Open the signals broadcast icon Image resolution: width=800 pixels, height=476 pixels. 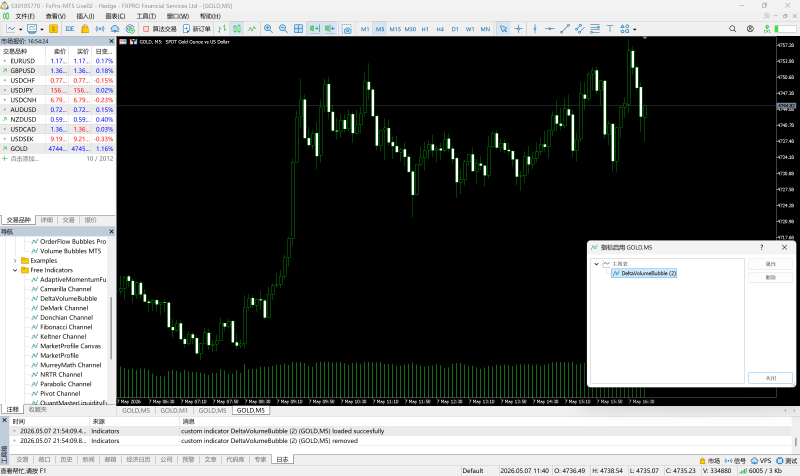(x=100, y=29)
